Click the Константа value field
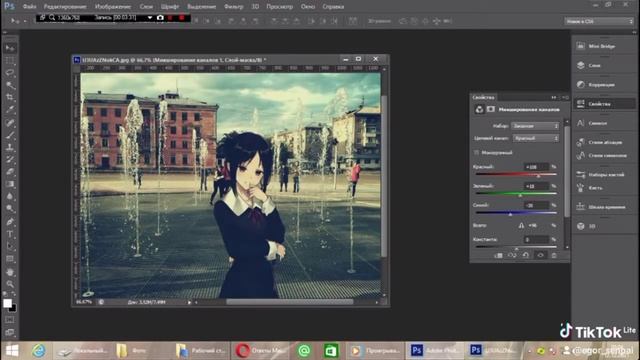The height and width of the screenshot is (360, 640). tap(536, 240)
